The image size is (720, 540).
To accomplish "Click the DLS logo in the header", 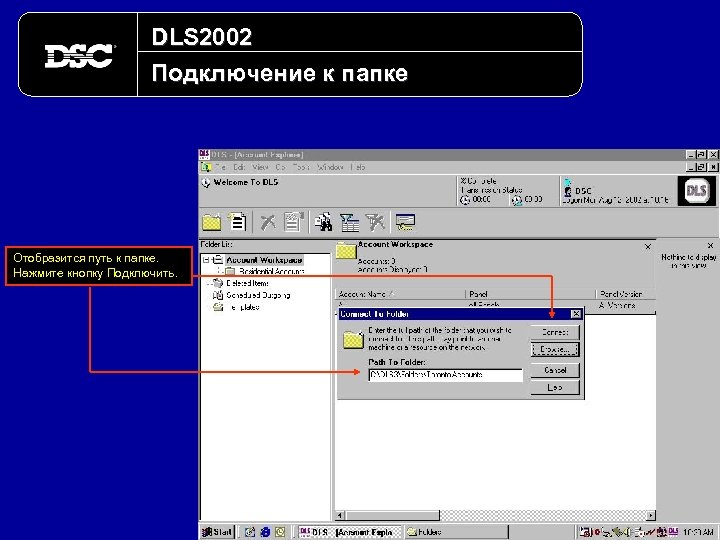I will pyautogui.click(x=696, y=191).
